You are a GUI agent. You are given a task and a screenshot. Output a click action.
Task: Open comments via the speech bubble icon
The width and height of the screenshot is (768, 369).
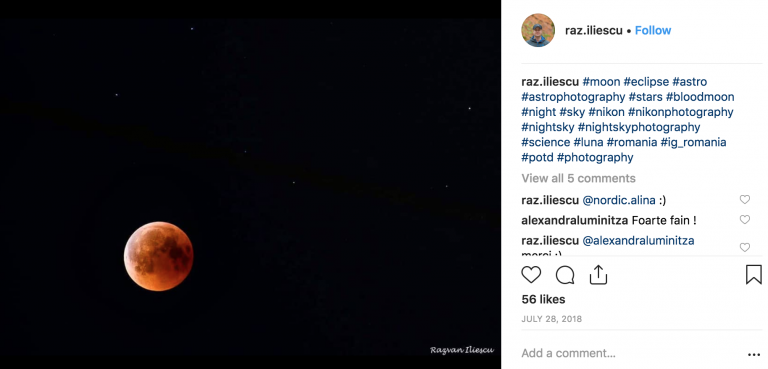tap(565, 275)
